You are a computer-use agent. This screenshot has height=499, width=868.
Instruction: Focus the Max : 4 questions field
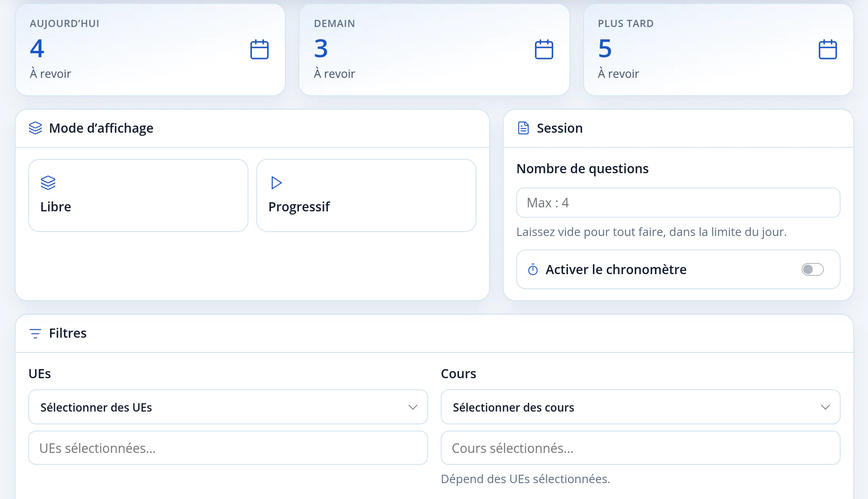tap(678, 203)
